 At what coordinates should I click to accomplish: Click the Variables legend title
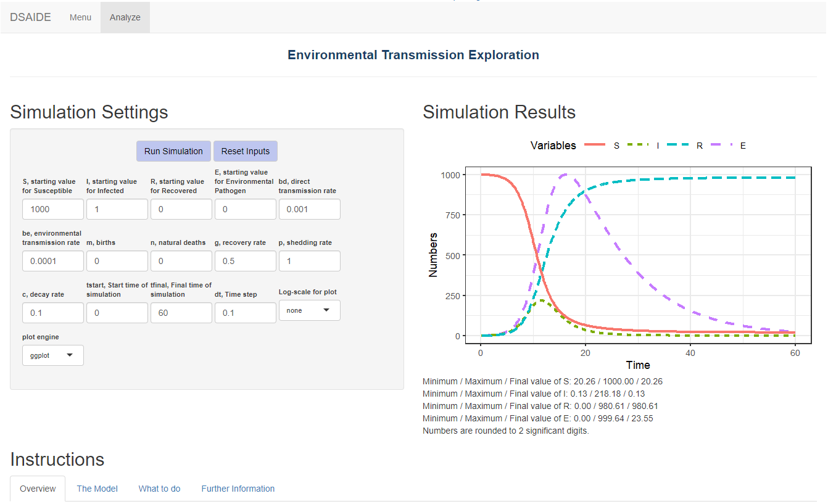[x=553, y=146]
